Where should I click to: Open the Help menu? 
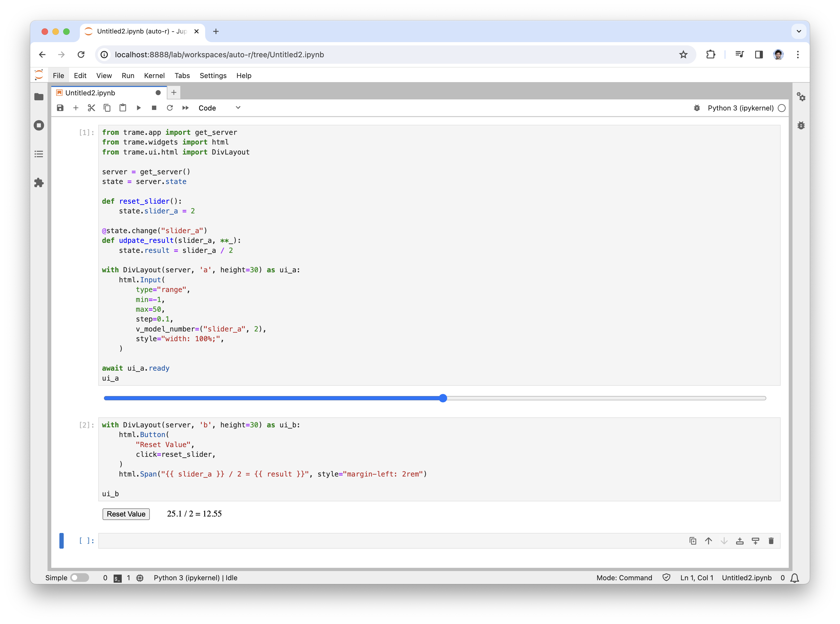pyautogui.click(x=244, y=76)
